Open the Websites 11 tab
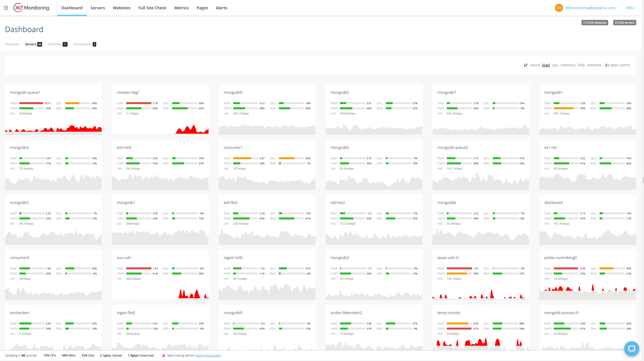 pos(57,44)
